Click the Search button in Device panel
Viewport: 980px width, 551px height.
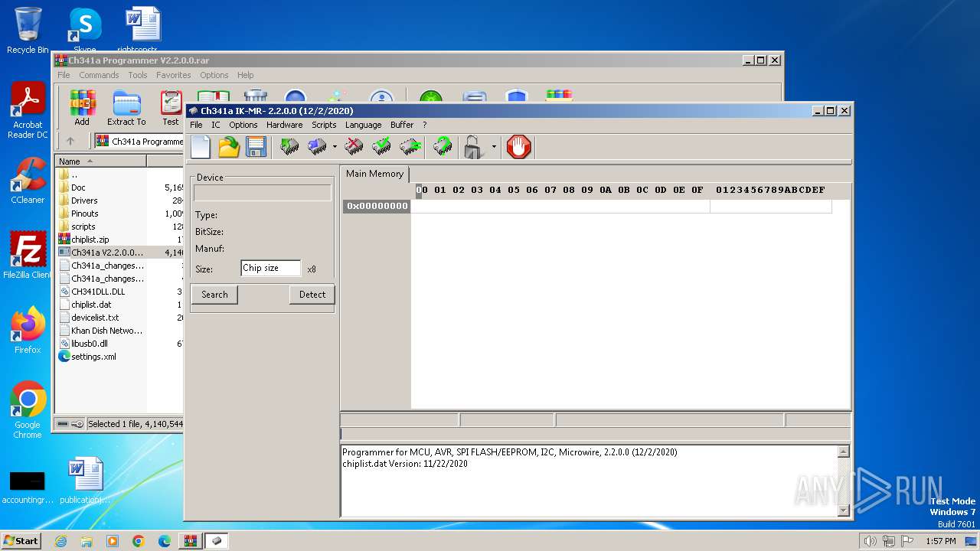coord(214,295)
